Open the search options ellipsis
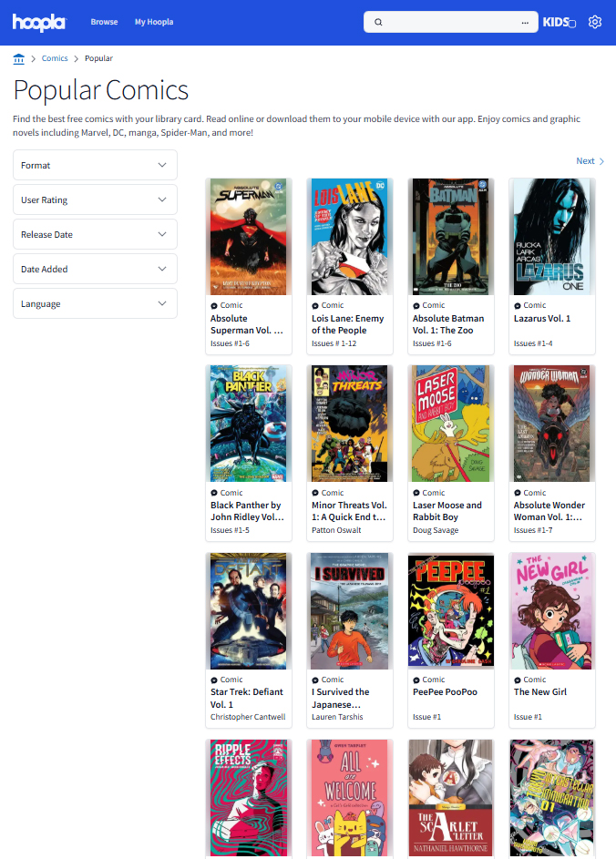616x859 pixels. [524, 22]
